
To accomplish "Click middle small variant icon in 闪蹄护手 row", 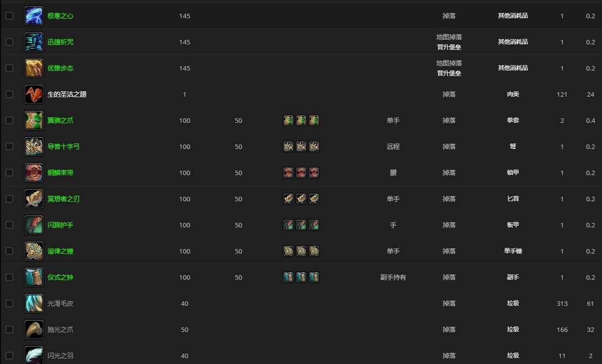I will (301, 225).
